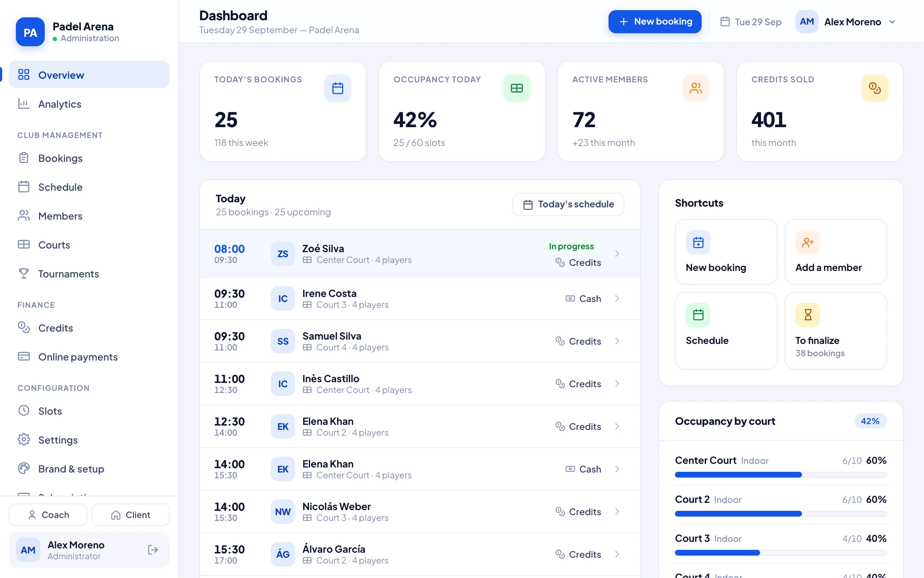924x578 pixels.
Task: Click Court 3 occupancy progress bar
Action: click(780, 553)
